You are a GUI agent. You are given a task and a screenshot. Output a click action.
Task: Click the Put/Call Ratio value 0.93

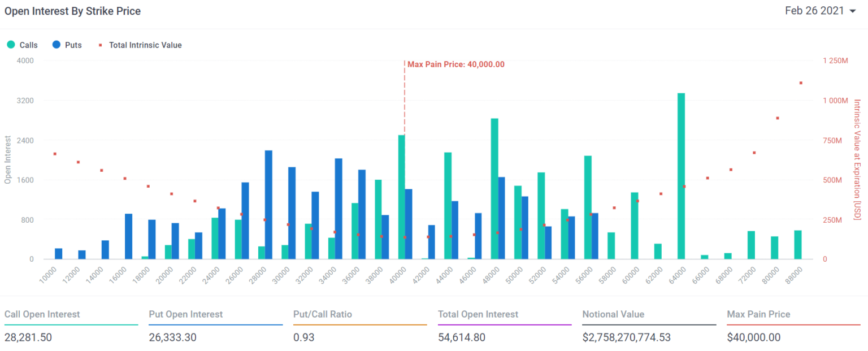pos(304,337)
